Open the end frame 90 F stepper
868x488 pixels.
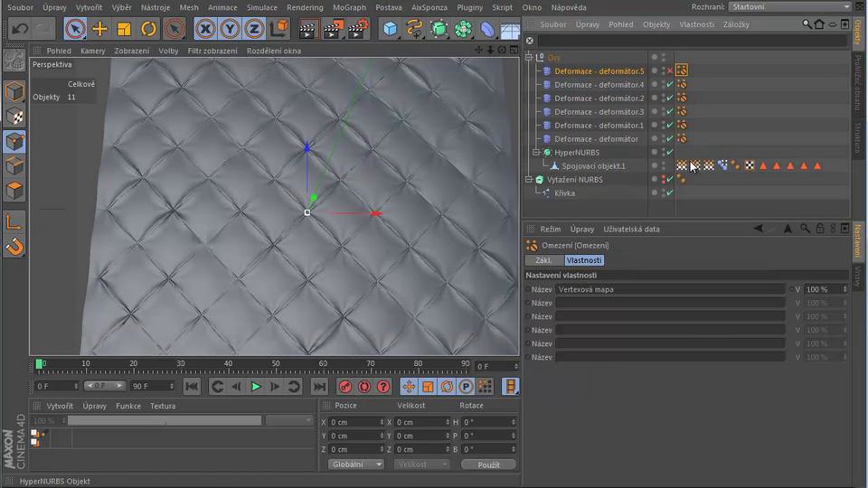click(171, 386)
